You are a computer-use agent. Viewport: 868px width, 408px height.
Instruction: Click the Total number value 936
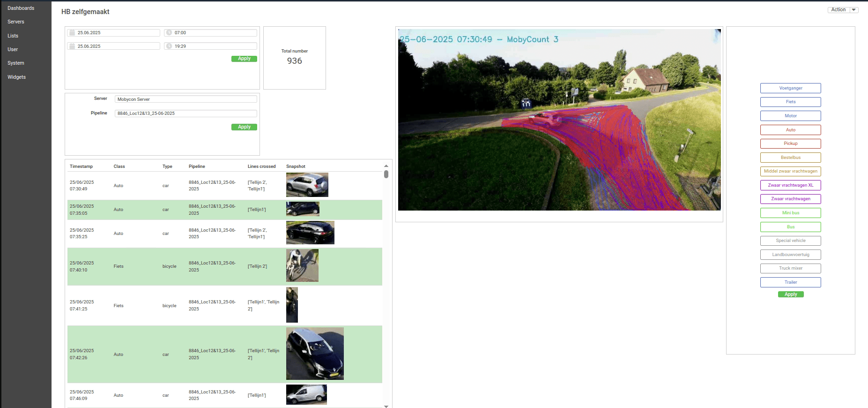pyautogui.click(x=295, y=61)
